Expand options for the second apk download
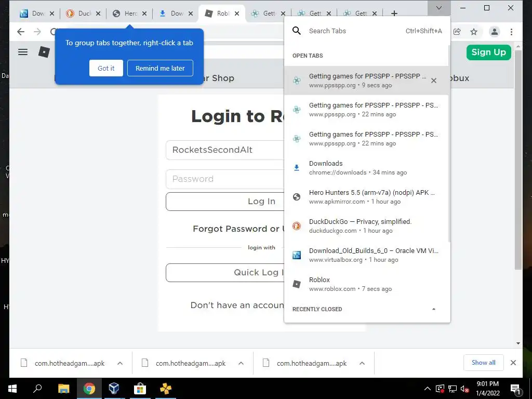The height and width of the screenshot is (399, 532). click(241, 363)
